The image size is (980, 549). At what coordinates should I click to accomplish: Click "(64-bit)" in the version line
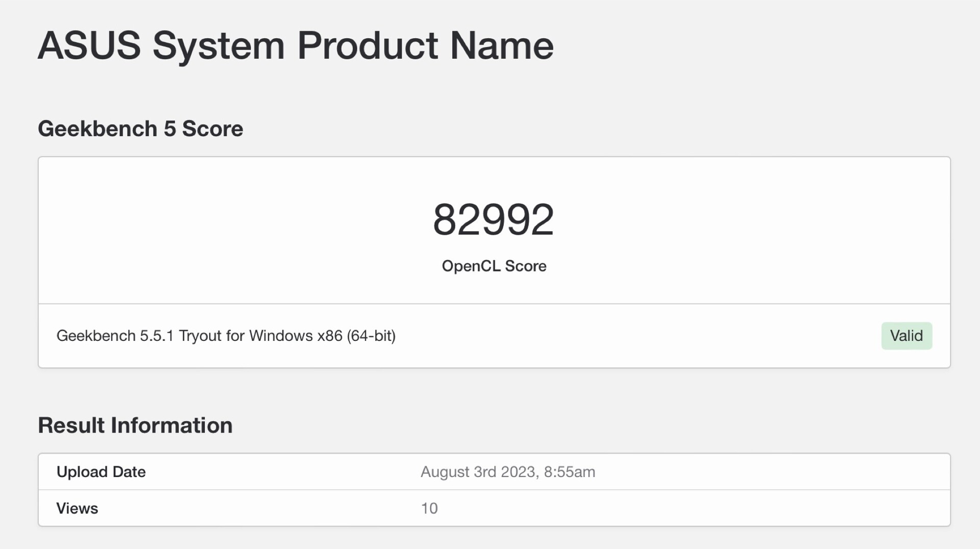(x=371, y=336)
